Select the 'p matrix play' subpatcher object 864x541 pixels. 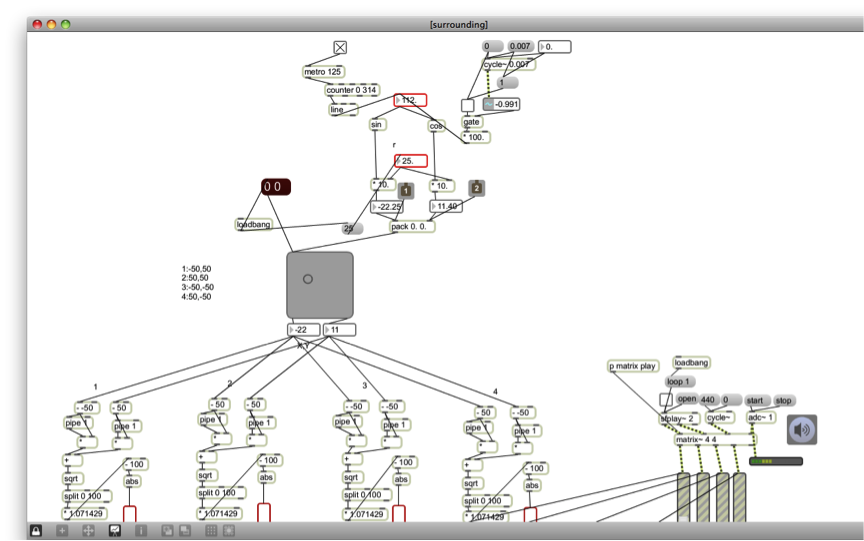633,366
